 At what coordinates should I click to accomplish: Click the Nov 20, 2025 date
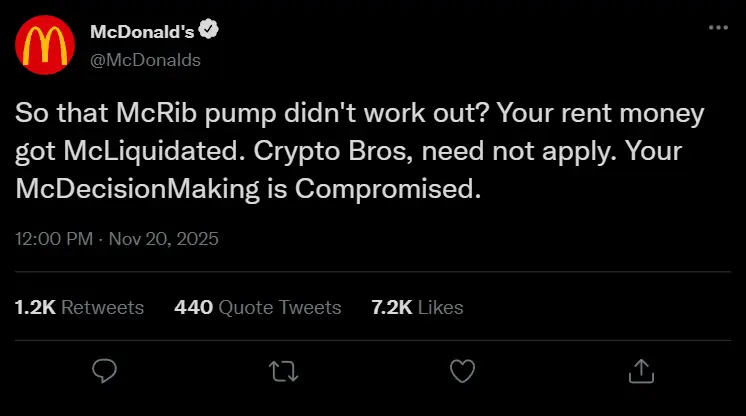click(164, 240)
